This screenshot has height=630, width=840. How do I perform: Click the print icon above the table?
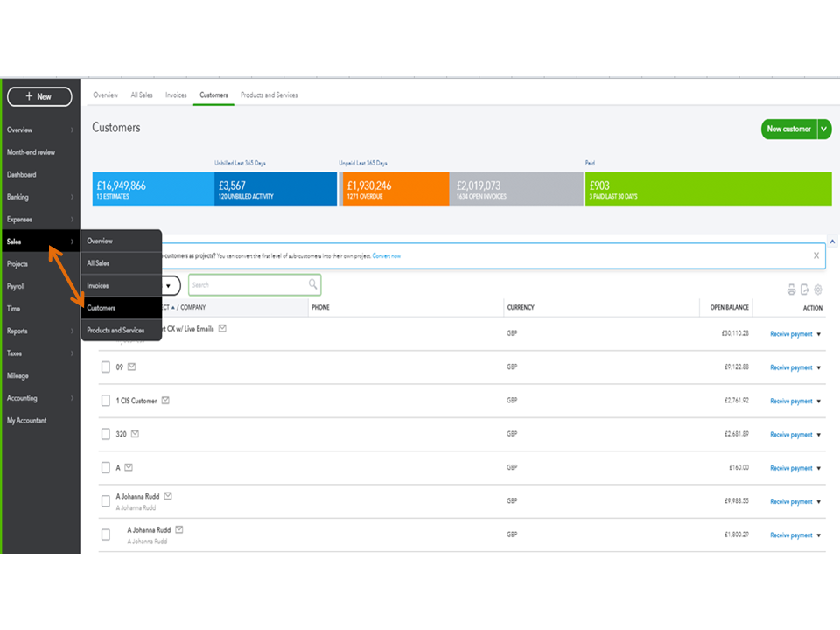pos(791,290)
